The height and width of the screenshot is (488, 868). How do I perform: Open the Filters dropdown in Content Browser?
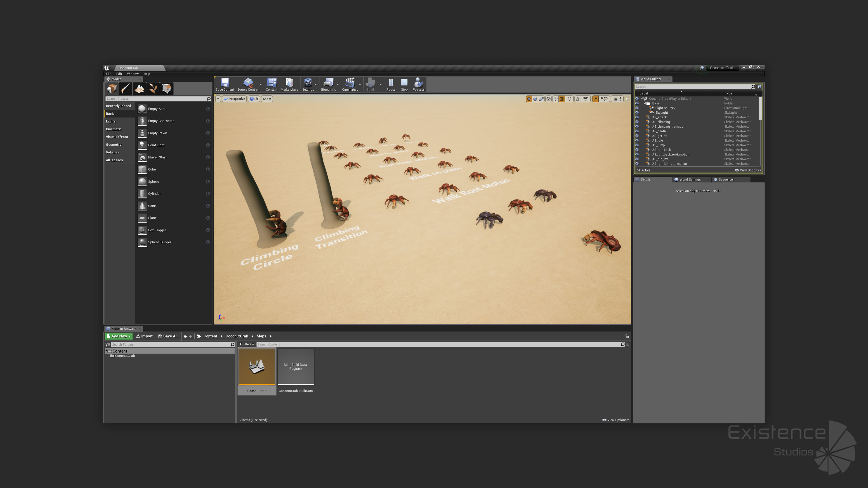(247, 344)
